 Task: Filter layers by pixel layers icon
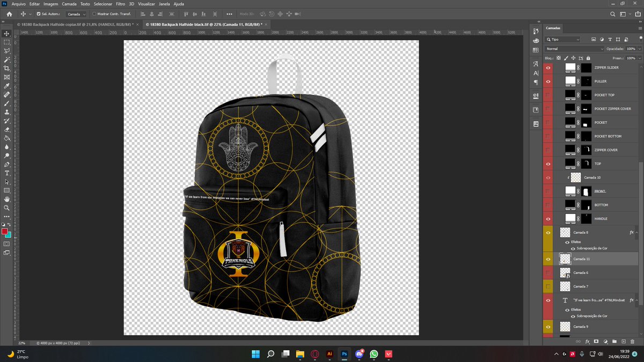coord(594,40)
